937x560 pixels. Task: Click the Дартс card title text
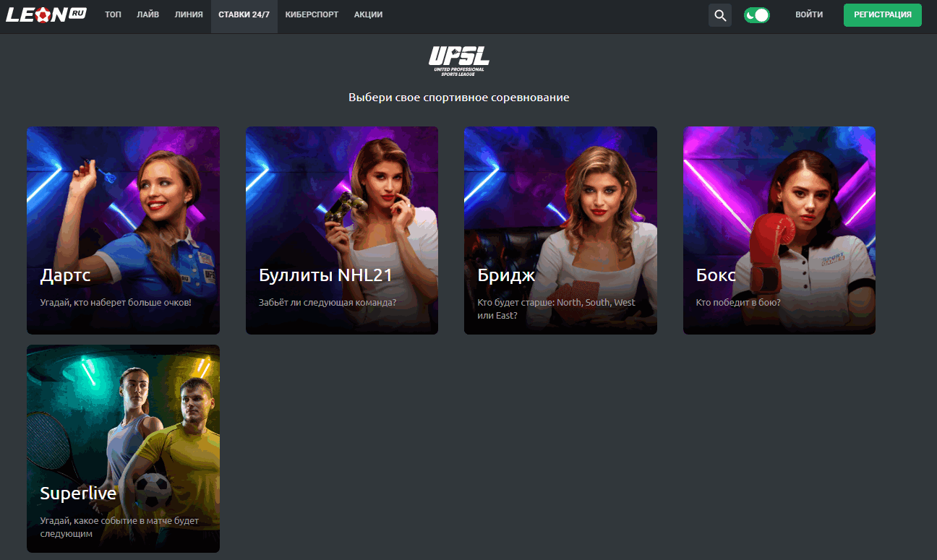66,275
